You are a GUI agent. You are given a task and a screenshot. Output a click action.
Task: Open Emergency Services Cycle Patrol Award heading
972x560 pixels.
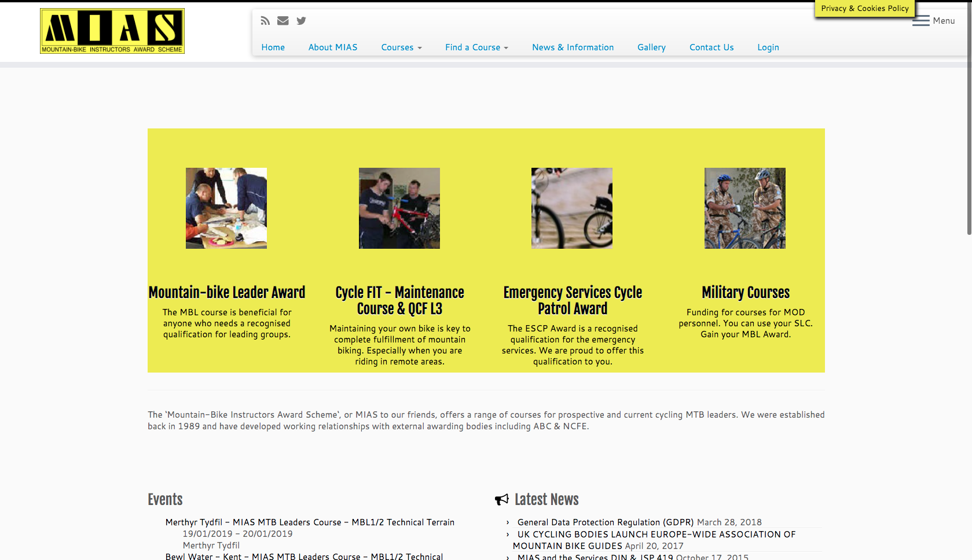(x=573, y=300)
